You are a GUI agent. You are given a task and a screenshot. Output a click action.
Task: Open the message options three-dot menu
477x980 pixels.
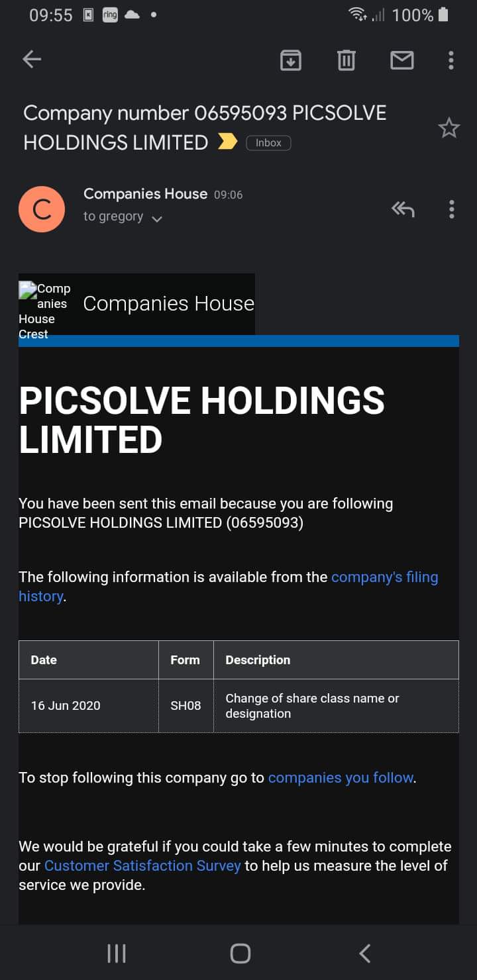coord(451,209)
